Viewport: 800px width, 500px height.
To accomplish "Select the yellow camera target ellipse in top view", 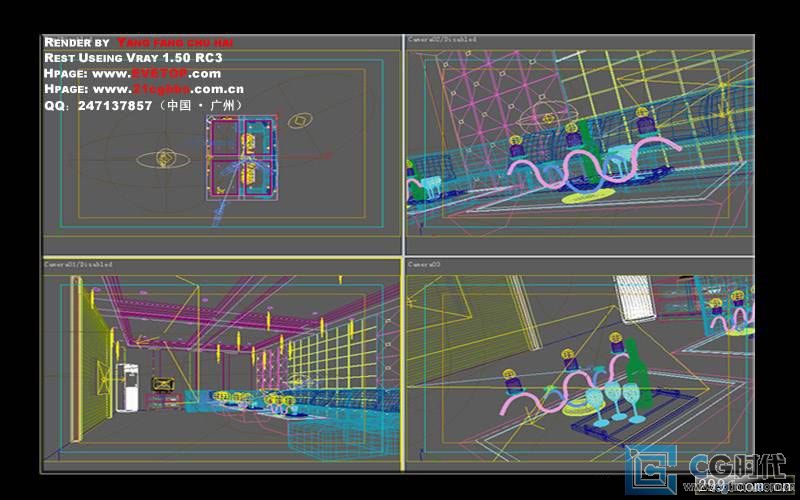I will tap(161, 158).
